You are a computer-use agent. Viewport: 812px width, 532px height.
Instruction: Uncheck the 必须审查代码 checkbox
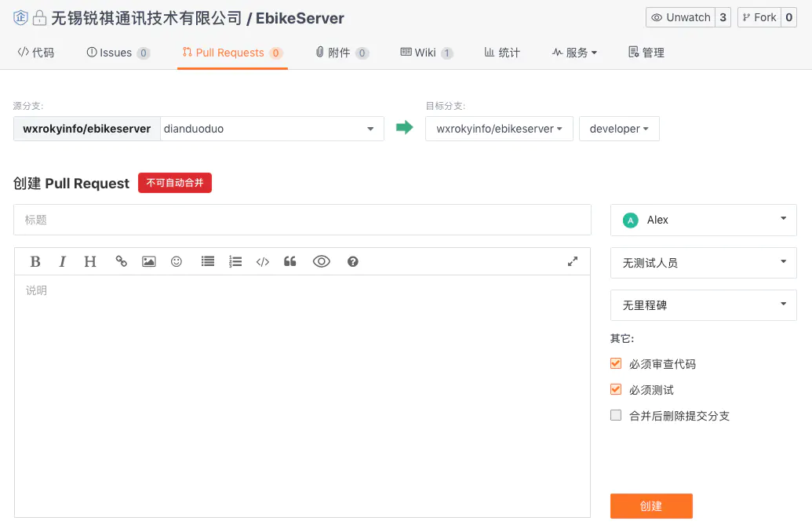[616, 364]
